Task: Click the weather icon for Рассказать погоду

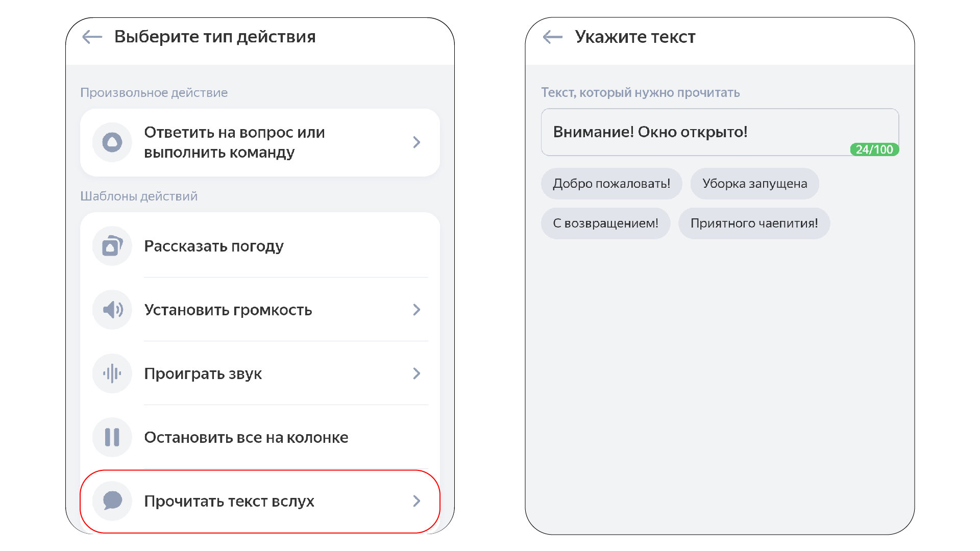Action: (112, 246)
